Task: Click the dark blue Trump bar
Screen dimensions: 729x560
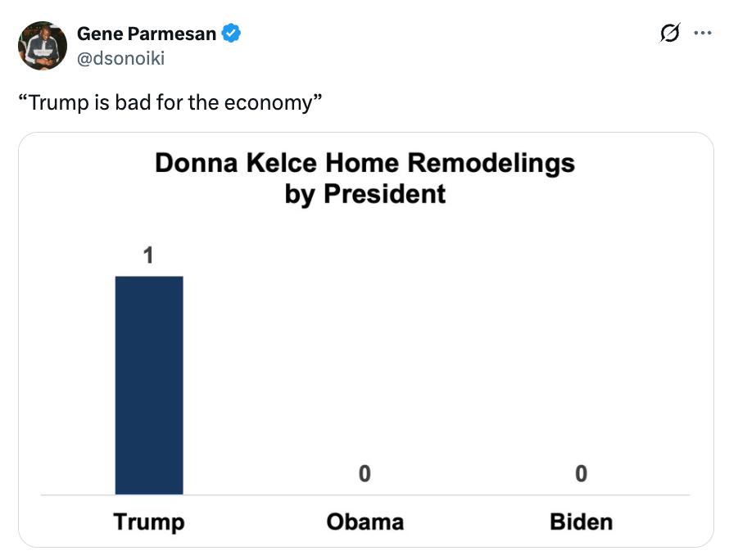Action: tap(149, 385)
